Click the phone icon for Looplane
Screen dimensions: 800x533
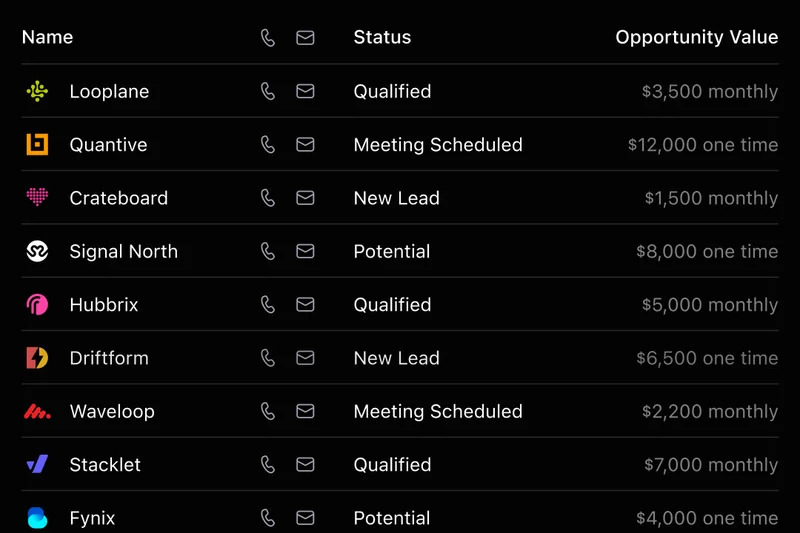click(268, 91)
